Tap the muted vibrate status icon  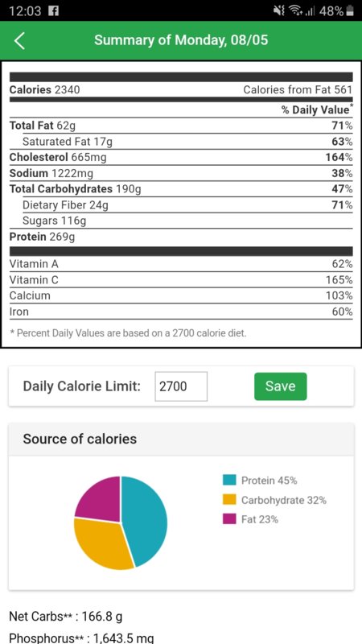click(278, 11)
